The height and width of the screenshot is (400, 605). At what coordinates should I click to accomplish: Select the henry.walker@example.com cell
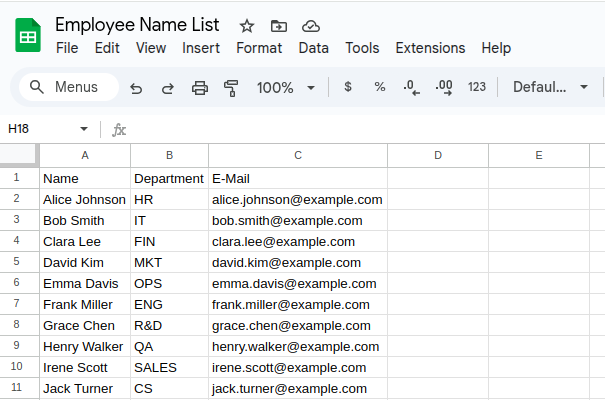(298, 346)
